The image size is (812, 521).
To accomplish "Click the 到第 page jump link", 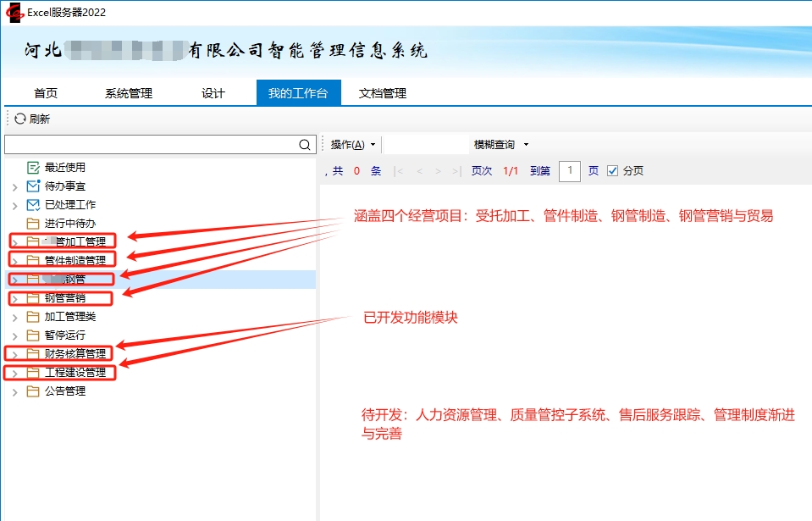I will pos(539,171).
